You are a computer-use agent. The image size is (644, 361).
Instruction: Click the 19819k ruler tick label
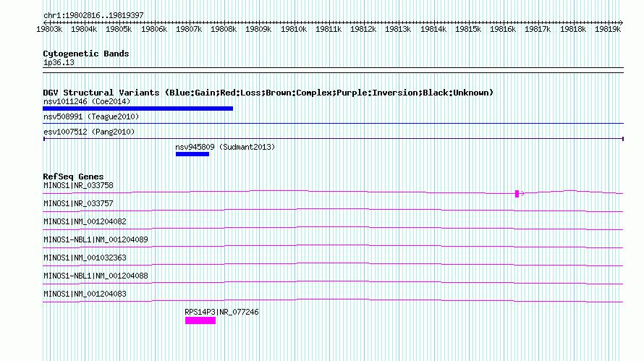[608, 29]
